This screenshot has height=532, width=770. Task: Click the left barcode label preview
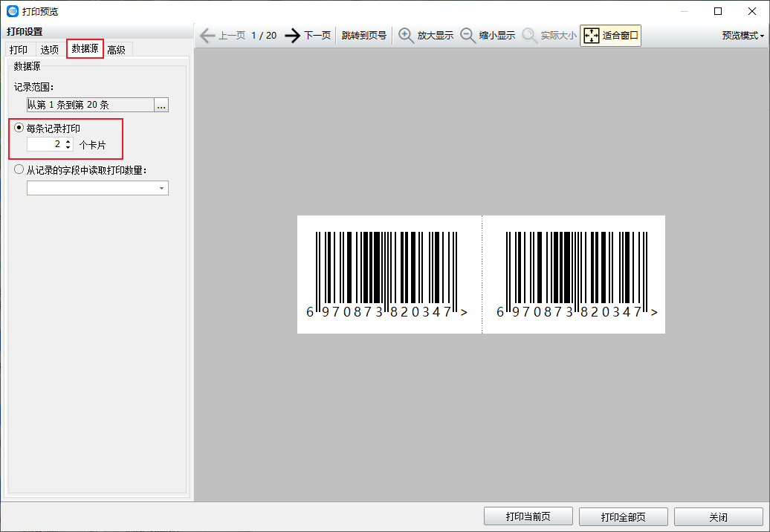point(389,274)
